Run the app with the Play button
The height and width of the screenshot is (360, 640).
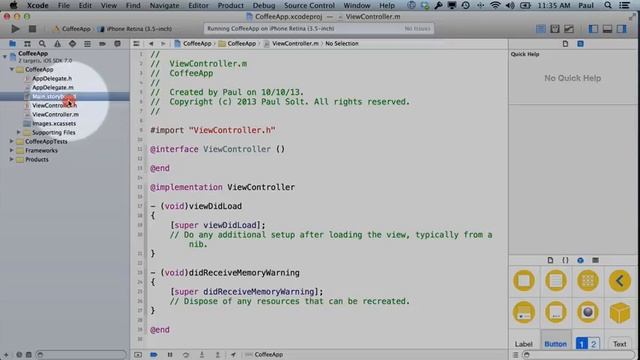15,29
